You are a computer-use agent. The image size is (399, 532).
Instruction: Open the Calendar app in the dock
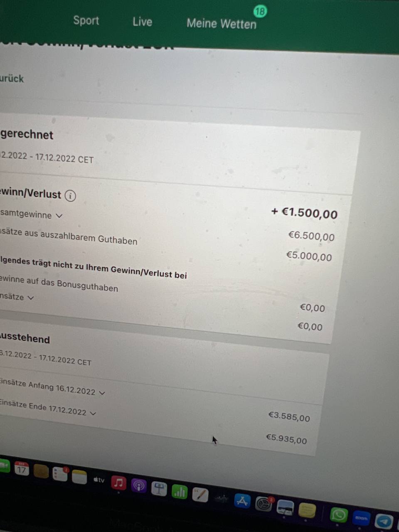pos(22,469)
